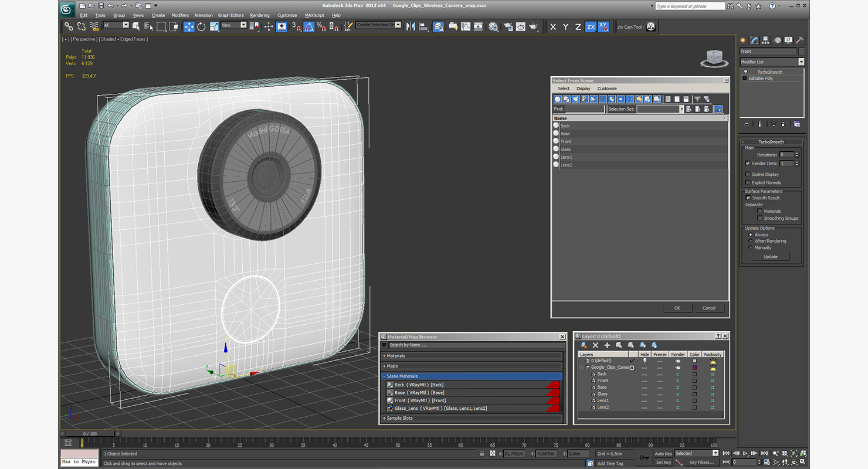Viewport: 868px width, 469px height.
Task: Click the Render Production teapot icon
Action: [533, 26]
